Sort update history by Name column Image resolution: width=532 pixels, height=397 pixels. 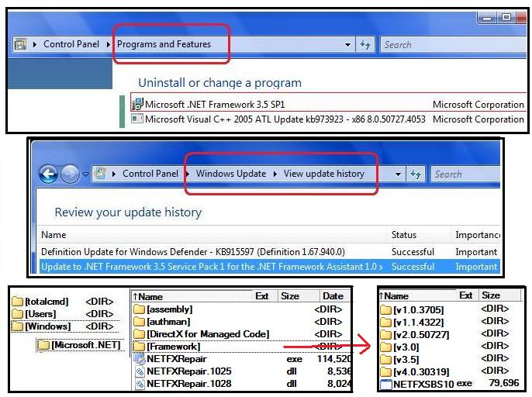coord(212,235)
